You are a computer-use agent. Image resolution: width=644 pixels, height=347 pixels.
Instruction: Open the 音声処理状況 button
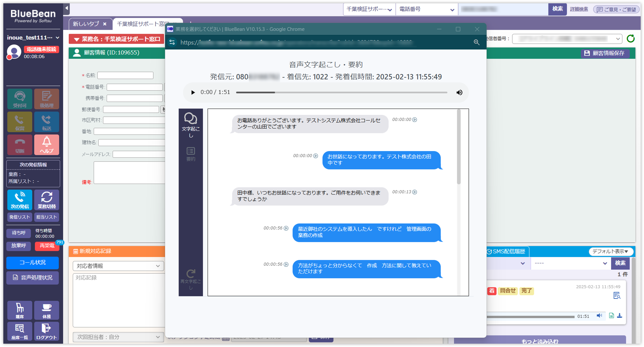tap(32, 278)
